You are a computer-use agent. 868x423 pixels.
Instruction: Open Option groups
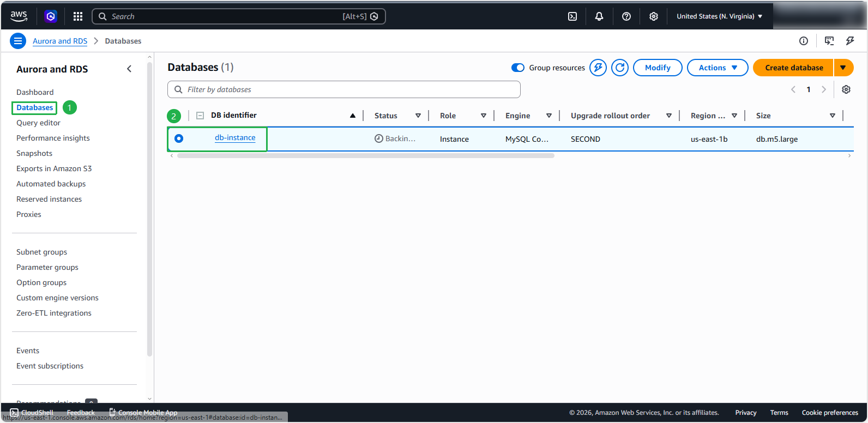[x=41, y=282]
